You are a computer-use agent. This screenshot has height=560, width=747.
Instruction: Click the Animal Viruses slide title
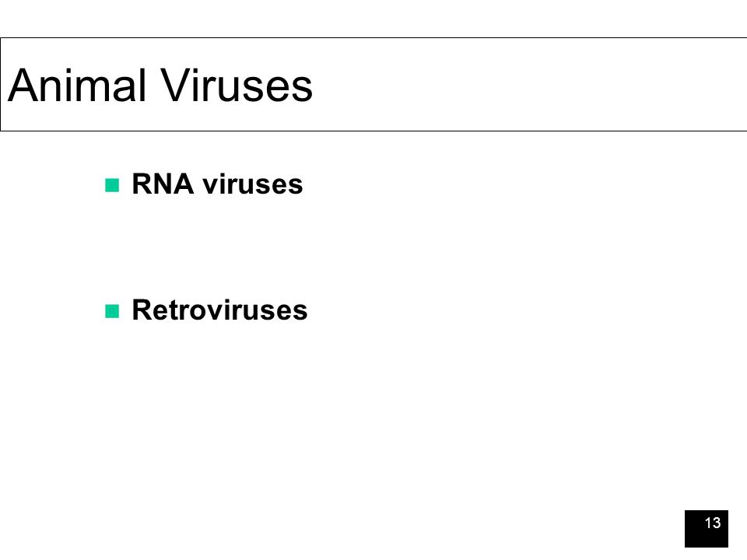coord(160,86)
